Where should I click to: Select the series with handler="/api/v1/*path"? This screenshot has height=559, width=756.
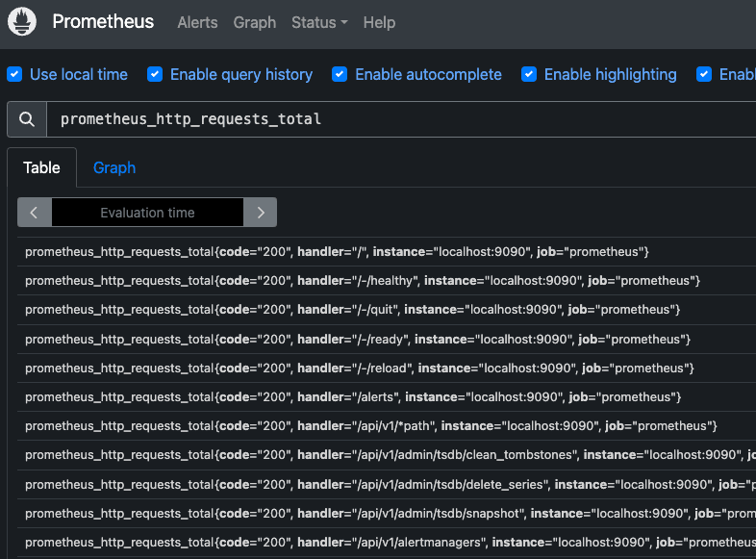[387, 426]
